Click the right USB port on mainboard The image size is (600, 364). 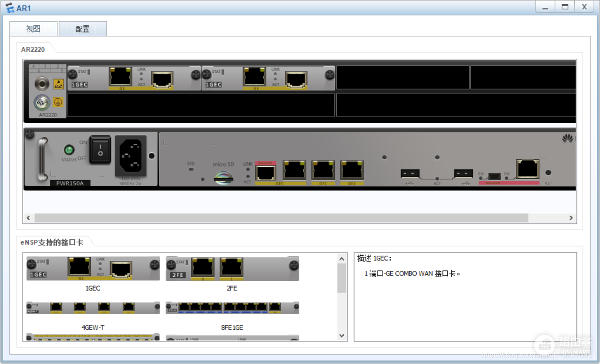pos(464,174)
